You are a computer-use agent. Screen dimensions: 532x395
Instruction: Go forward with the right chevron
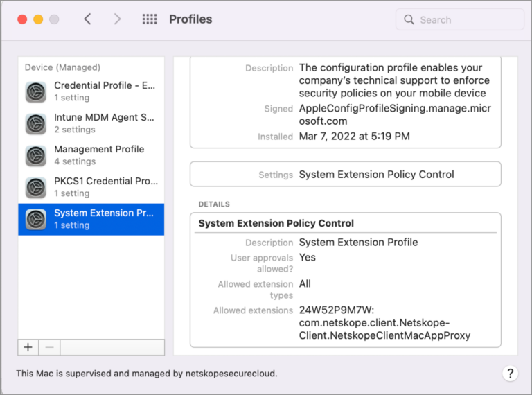click(x=117, y=19)
